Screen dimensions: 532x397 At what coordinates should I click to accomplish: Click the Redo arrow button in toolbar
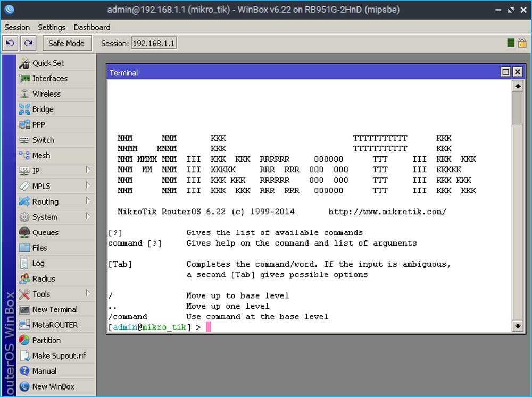(x=29, y=43)
